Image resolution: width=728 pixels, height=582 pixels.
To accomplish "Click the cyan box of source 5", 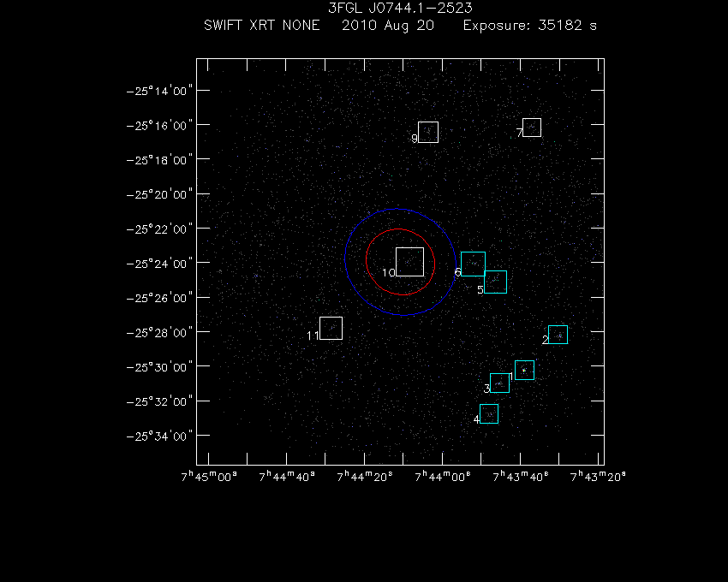I will pyautogui.click(x=495, y=282).
